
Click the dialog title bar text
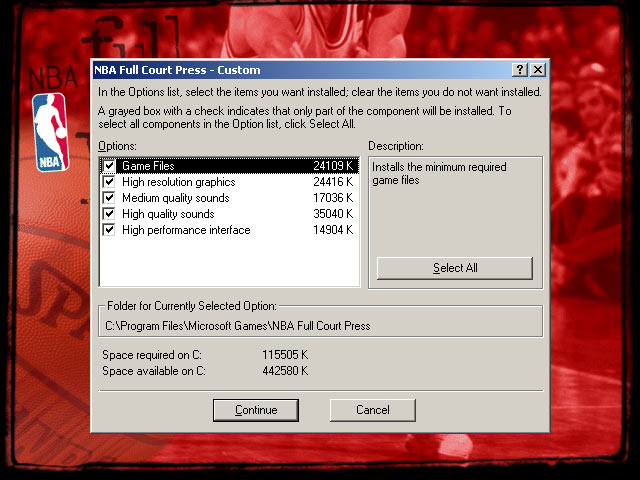point(177,70)
